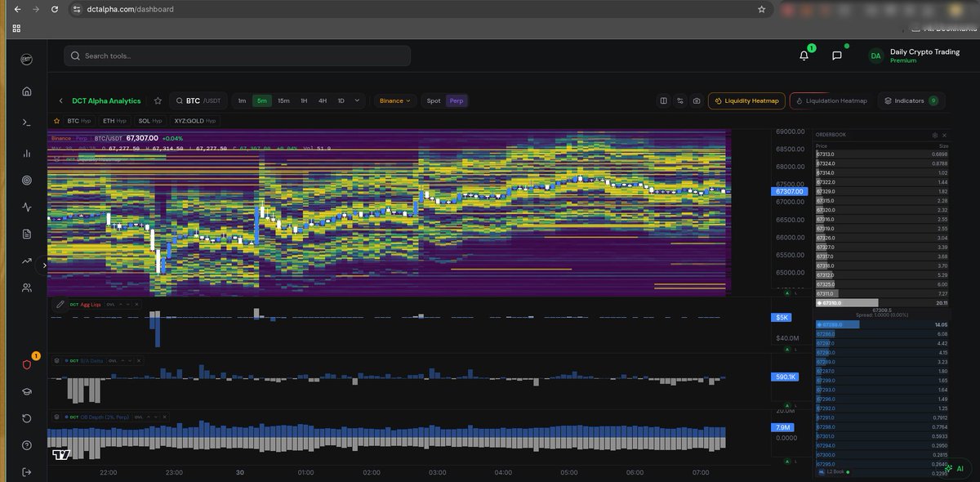Click the 67307.00 current price label
Image resolution: width=980 pixels, height=482 pixels.
click(x=788, y=191)
